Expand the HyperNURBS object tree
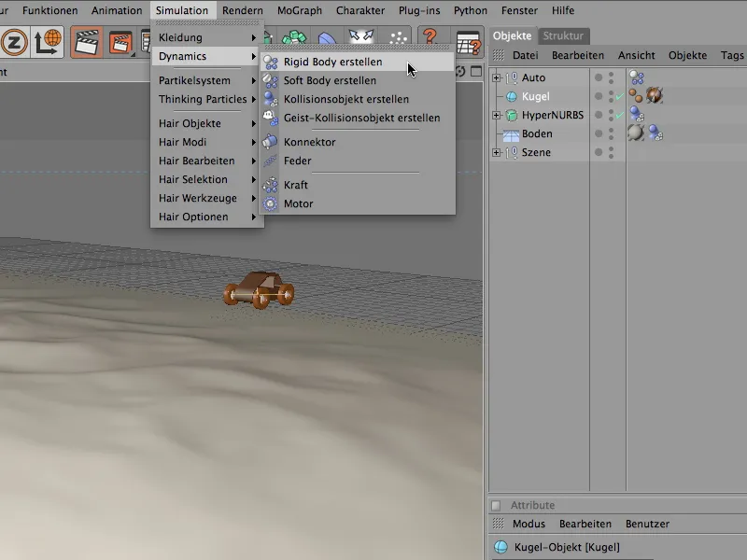747x560 pixels. click(496, 115)
